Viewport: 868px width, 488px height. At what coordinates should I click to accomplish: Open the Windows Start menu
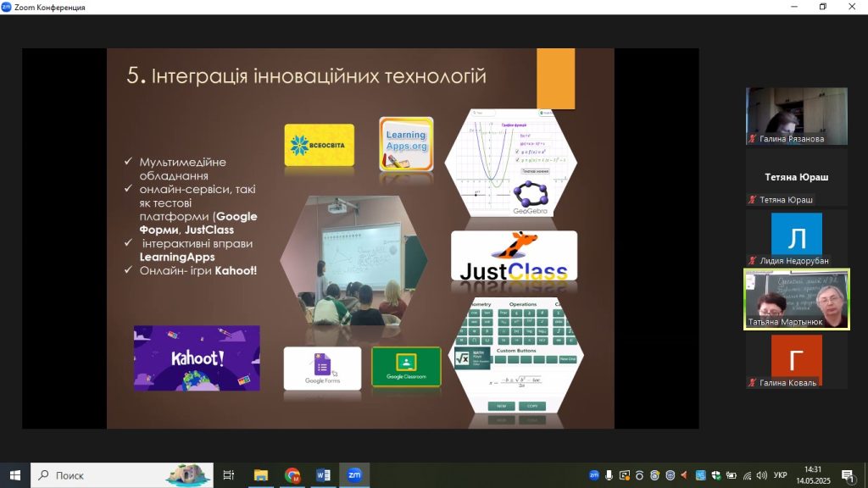tap(15, 475)
